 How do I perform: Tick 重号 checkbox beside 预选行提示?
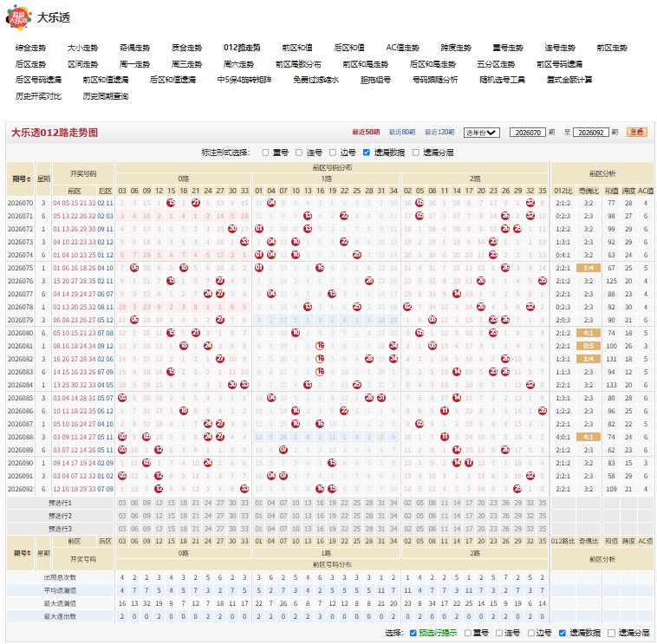click(467, 633)
